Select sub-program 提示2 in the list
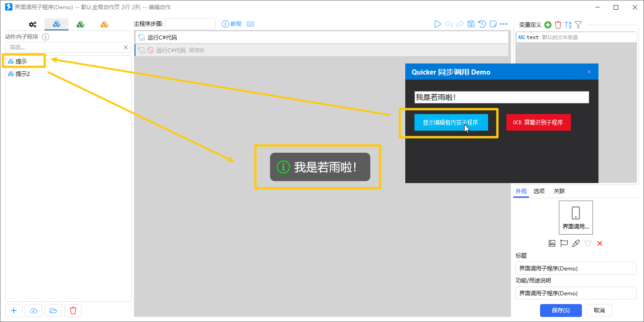The height and width of the screenshot is (322, 644). (68, 74)
